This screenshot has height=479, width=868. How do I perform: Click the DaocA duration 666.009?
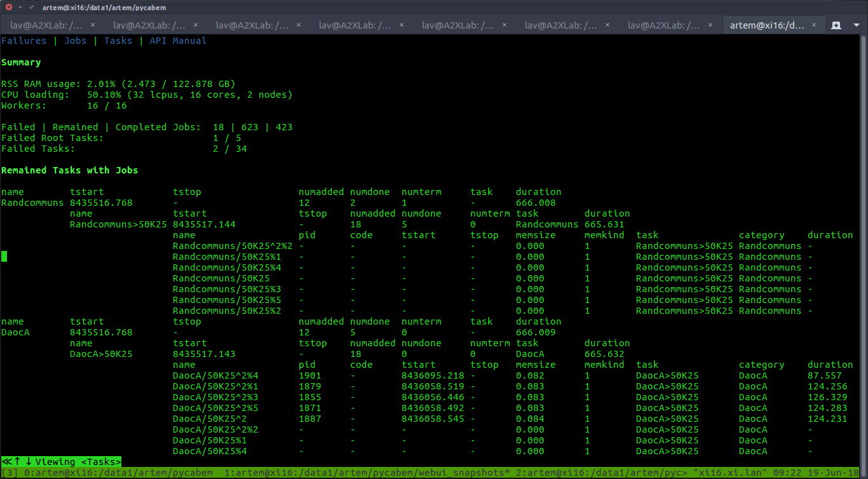(536, 332)
